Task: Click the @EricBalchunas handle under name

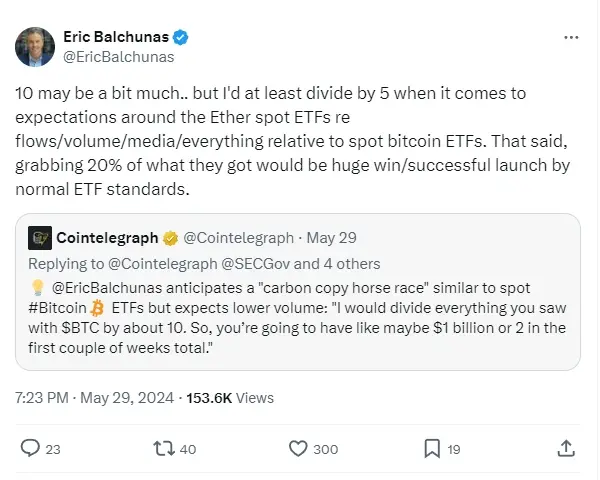Action: pyautogui.click(x=111, y=58)
